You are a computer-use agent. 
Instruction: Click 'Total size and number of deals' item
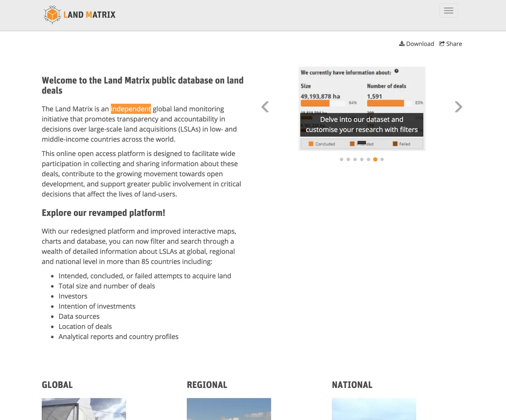coord(107,286)
